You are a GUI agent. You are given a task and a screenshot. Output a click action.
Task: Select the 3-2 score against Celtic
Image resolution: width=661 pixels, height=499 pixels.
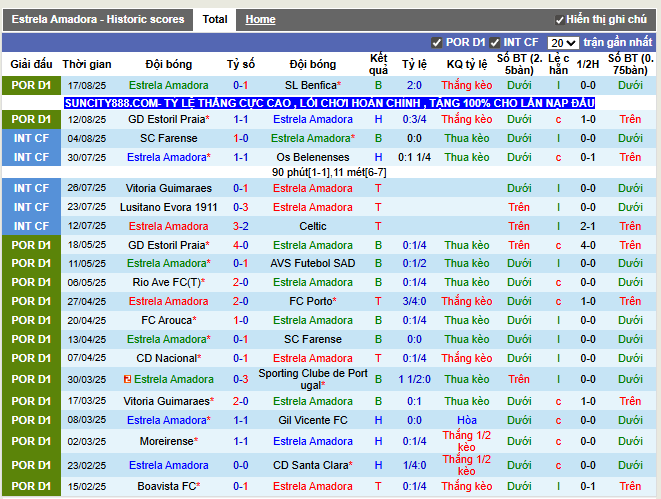pyautogui.click(x=241, y=226)
